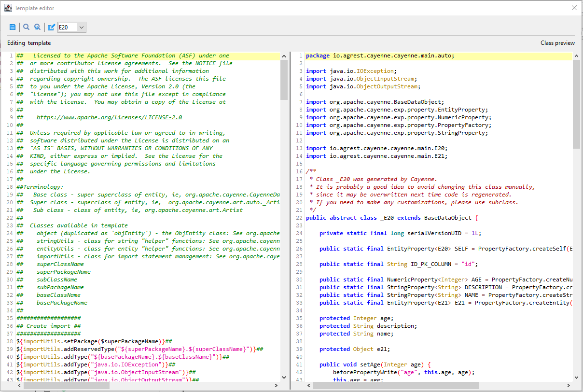Click the '## Create import ##' line
Screen dimensions: 583x392
coord(49,326)
